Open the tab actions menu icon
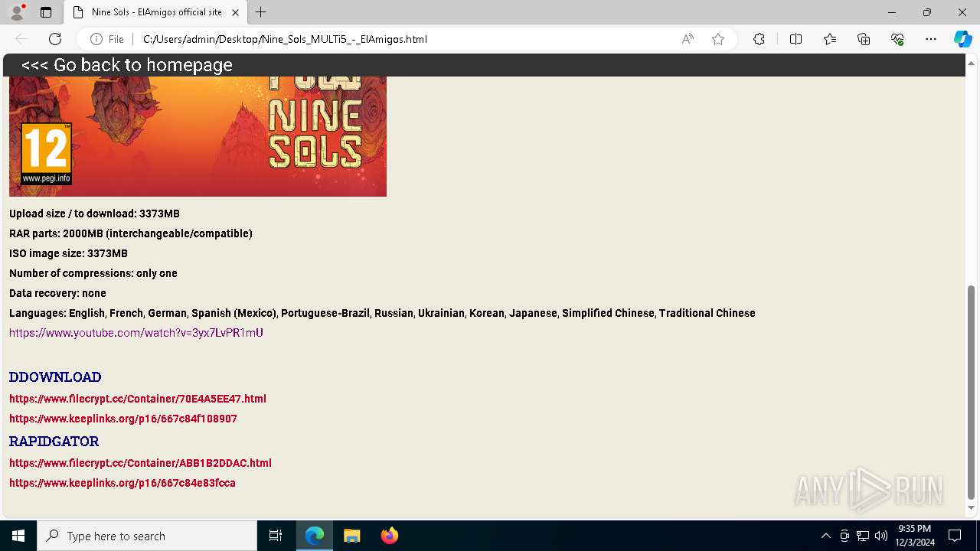 (x=46, y=12)
